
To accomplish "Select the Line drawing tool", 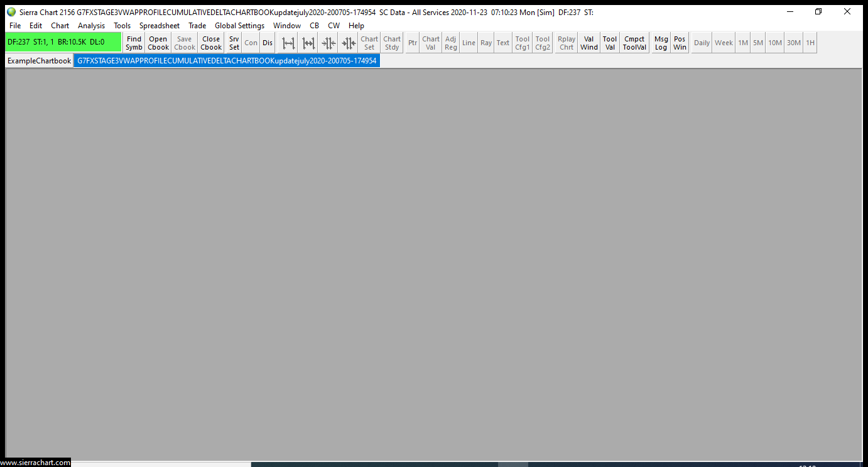I will (469, 43).
